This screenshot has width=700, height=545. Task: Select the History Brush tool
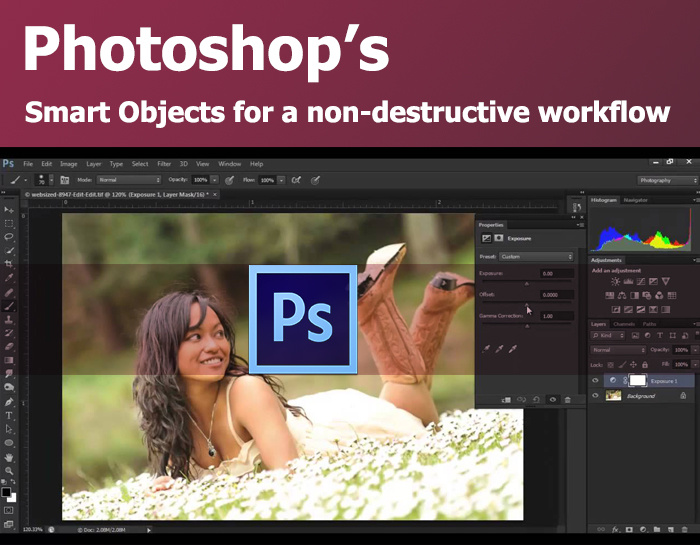[x=8, y=333]
